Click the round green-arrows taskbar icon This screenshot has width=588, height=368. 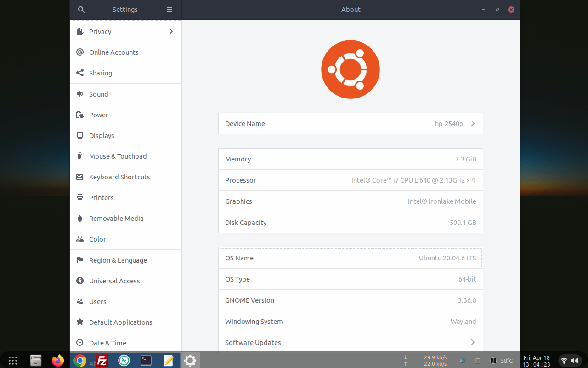124,361
